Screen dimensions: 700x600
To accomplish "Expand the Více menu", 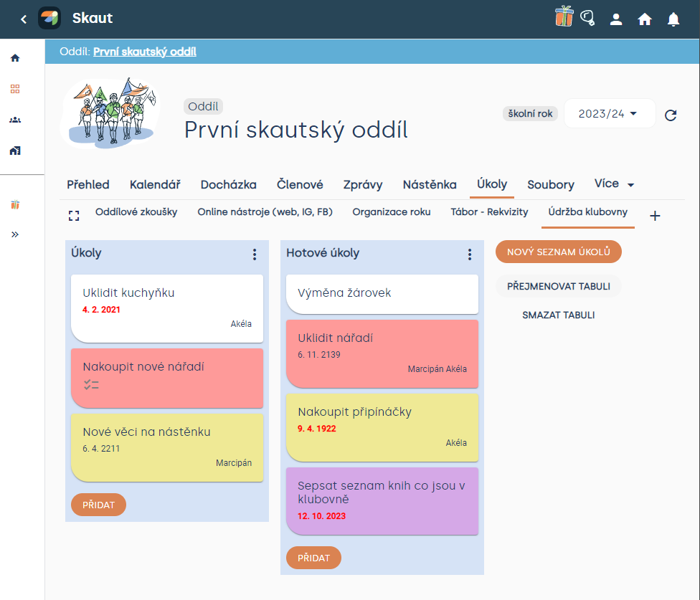I will coord(614,184).
